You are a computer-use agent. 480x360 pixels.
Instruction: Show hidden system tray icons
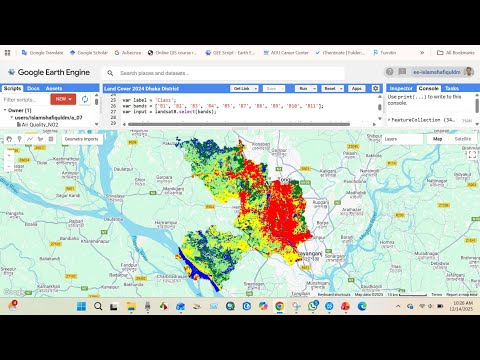pos(398,306)
